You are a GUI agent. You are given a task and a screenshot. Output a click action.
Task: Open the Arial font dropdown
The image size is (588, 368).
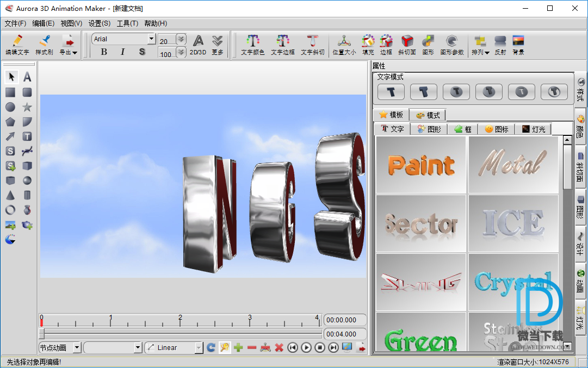(x=151, y=39)
